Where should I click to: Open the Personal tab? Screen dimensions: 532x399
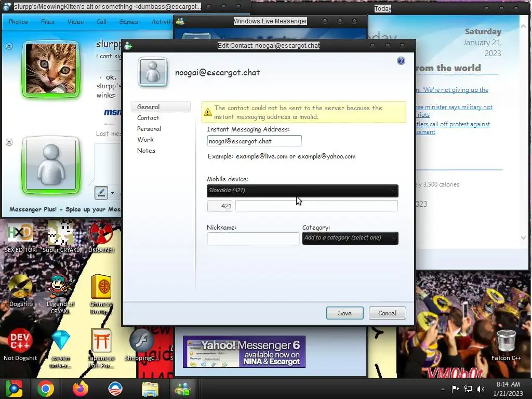click(149, 129)
